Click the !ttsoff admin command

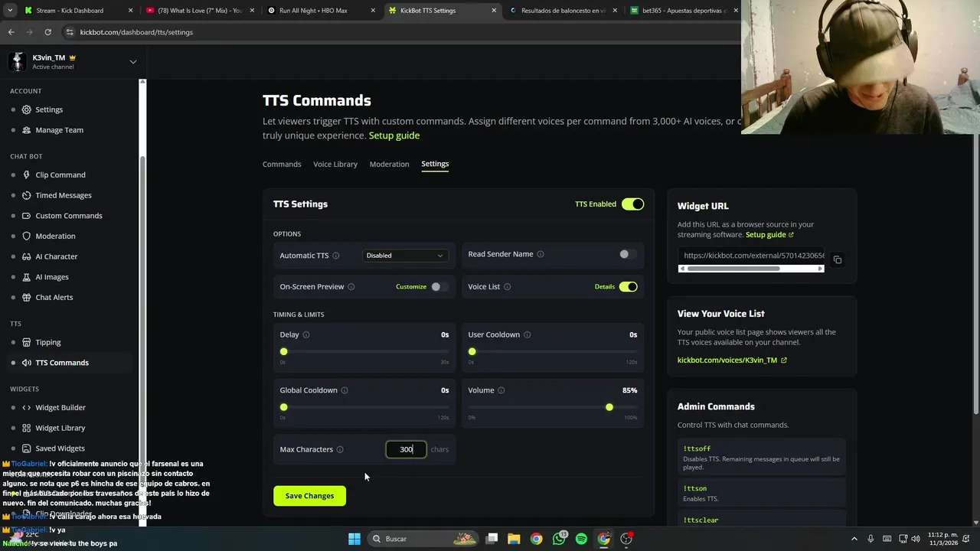[x=763, y=456]
